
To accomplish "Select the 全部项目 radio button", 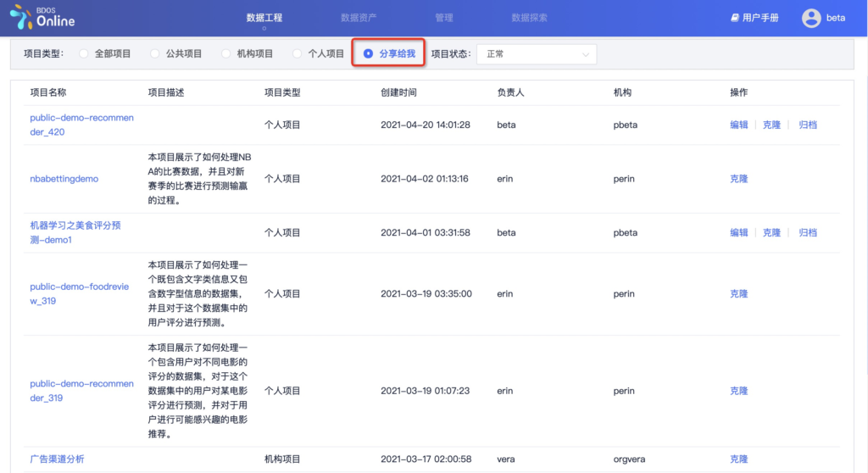I will [x=84, y=53].
